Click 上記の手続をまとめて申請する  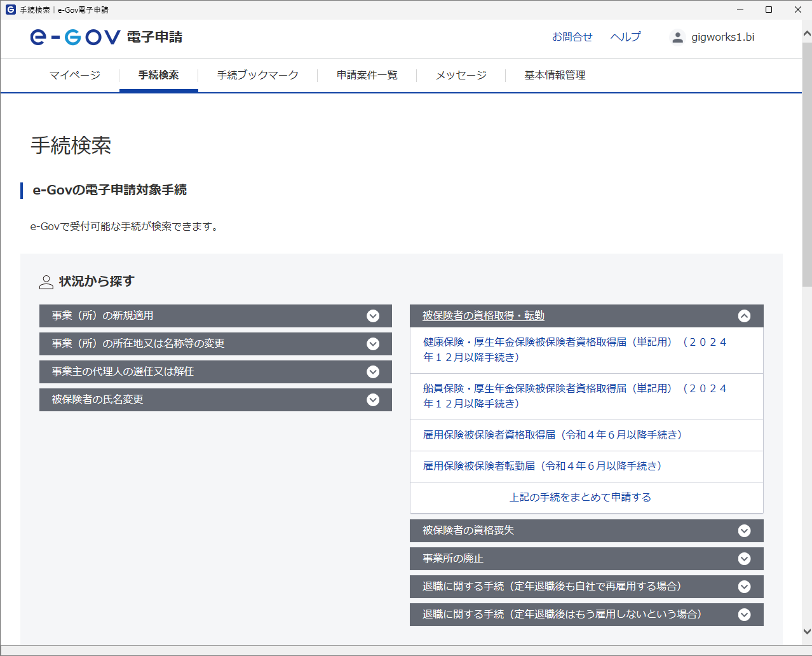(580, 497)
